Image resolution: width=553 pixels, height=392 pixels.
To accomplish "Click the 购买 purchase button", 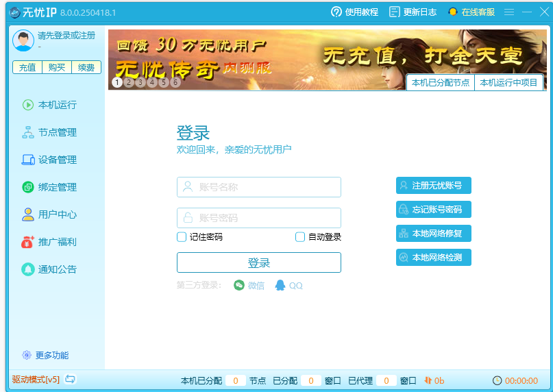I will (x=57, y=67).
